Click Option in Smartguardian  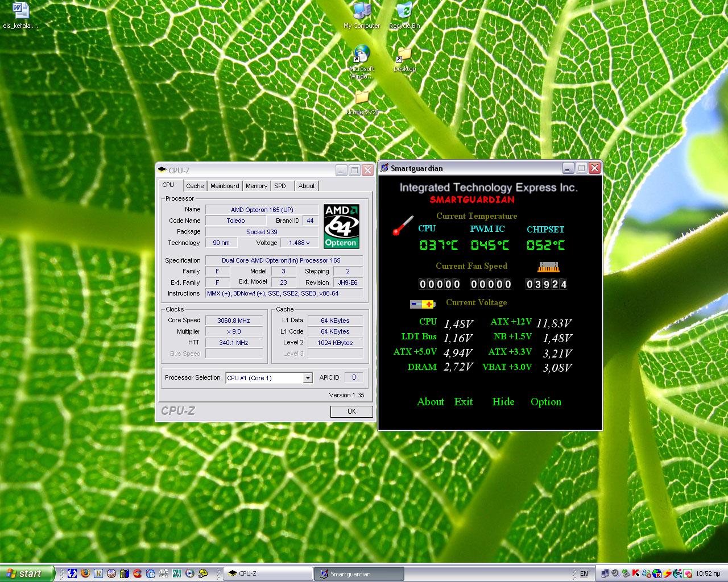[x=546, y=402]
